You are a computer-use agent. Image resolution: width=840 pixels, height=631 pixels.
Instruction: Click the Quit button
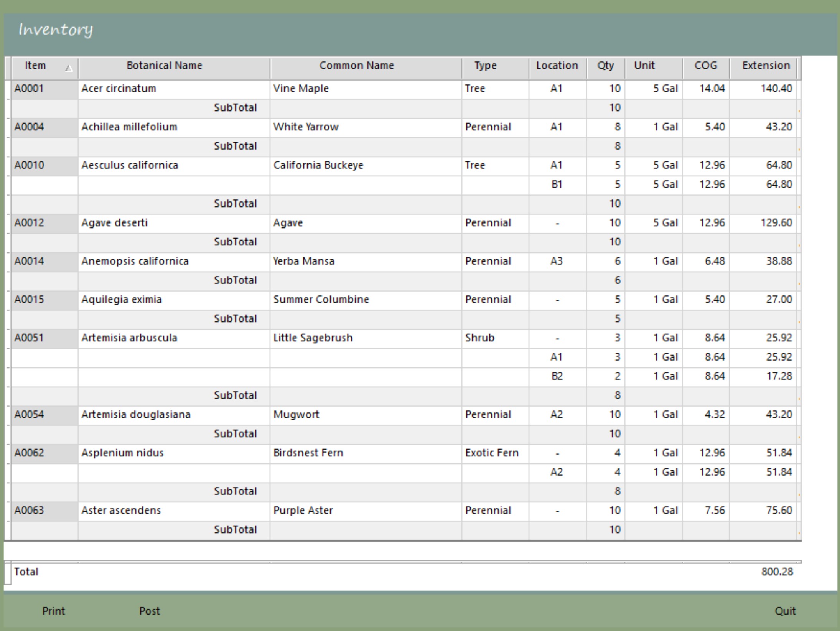click(x=785, y=611)
